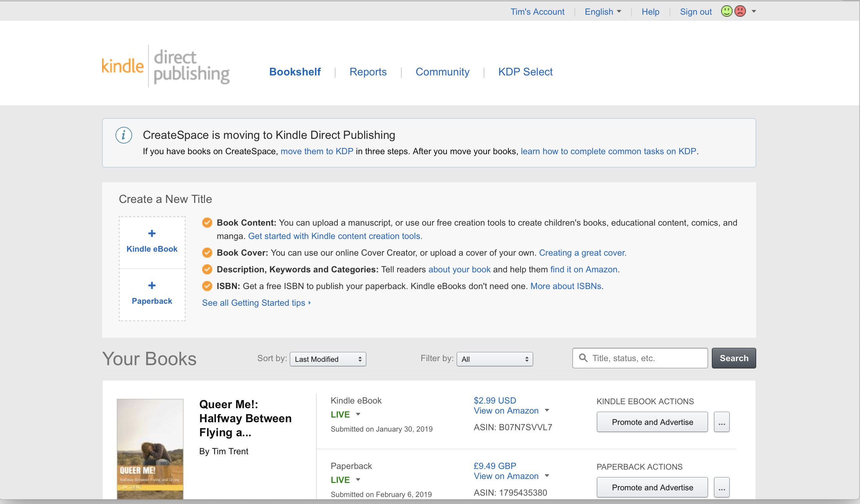Open the More about ISBNs link
The width and height of the screenshot is (860, 504).
[x=565, y=286]
